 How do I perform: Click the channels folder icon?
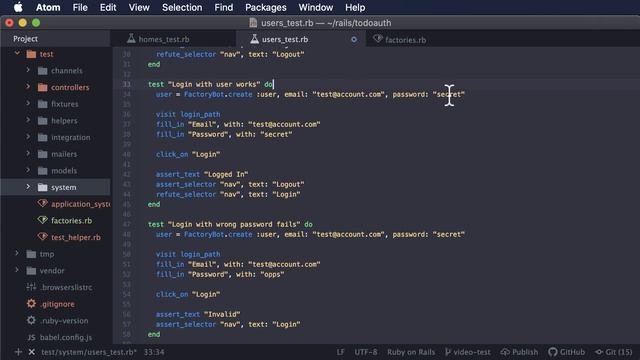pyautogui.click(x=42, y=71)
